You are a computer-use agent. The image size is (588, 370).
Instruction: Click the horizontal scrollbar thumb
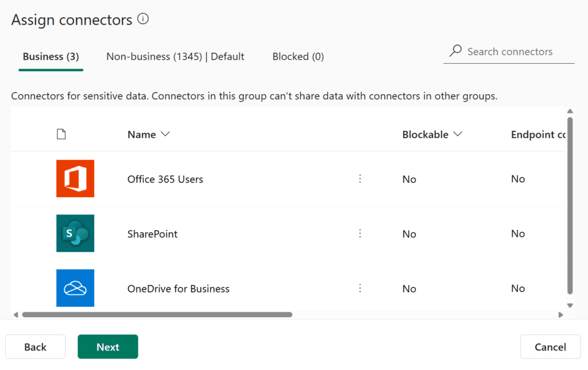[x=157, y=315]
